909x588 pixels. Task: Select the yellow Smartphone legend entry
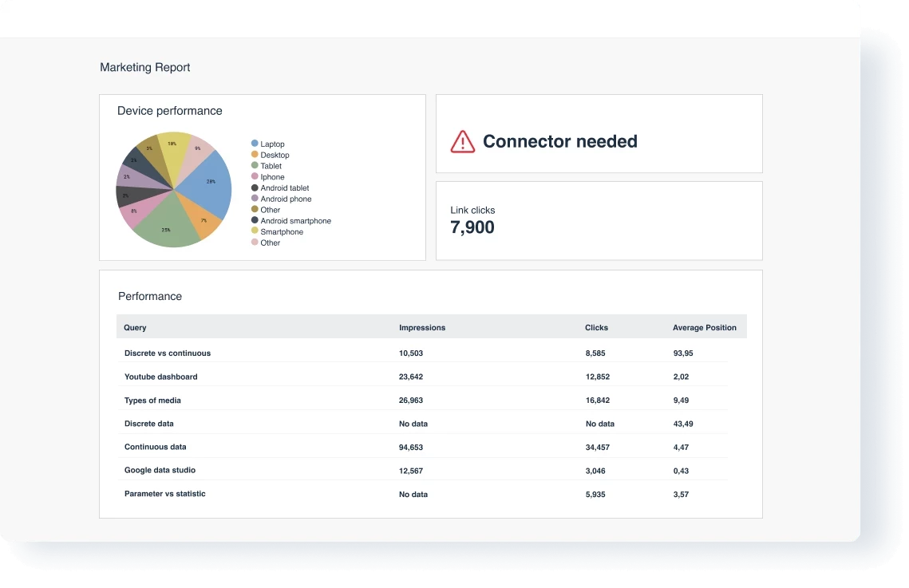coord(281,232)
